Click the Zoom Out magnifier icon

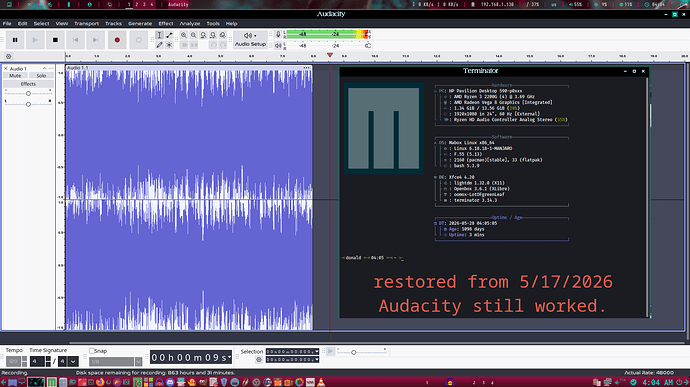click(194, 35)
